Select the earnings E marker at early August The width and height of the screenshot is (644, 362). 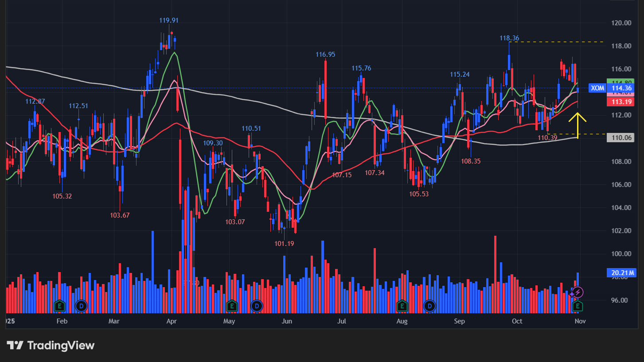[402, 305]
